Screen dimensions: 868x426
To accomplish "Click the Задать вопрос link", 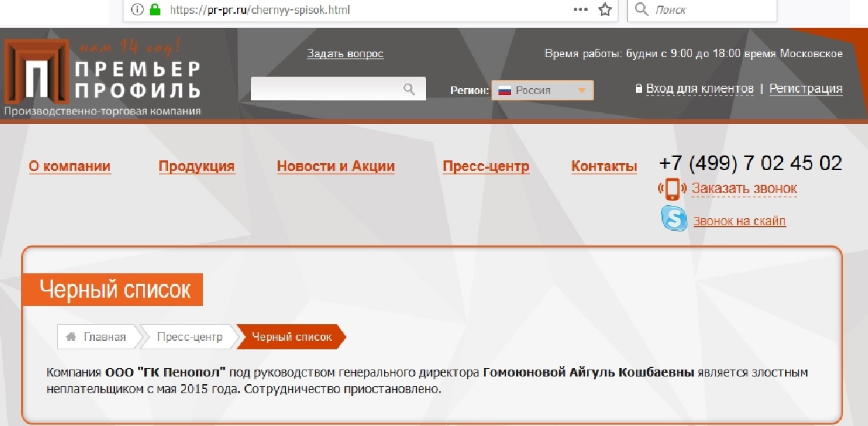I will [x=345, y=54].
